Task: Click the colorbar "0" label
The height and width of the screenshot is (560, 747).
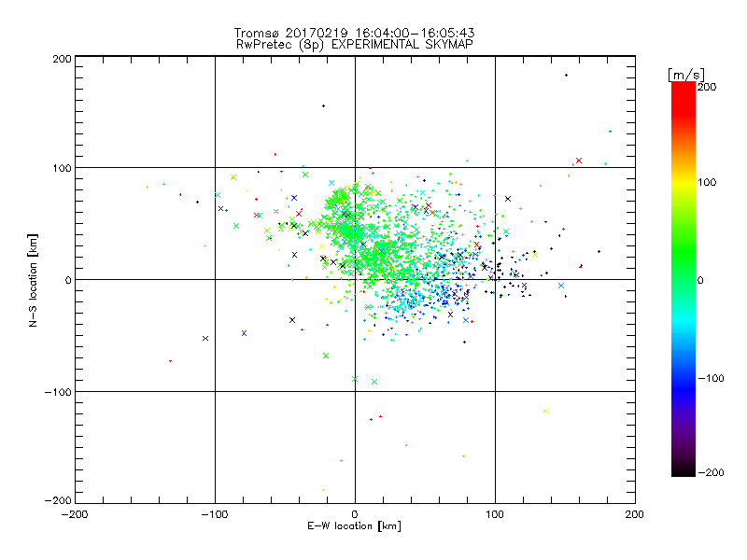Action: [x=700, y=280]
